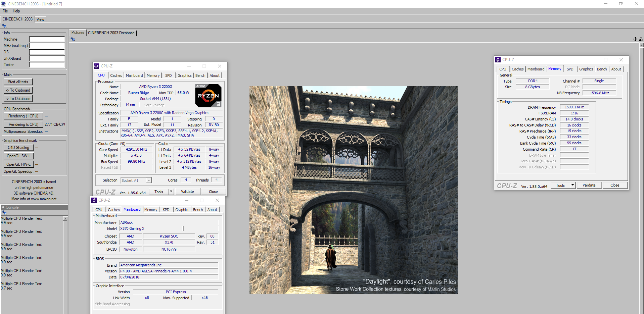This screenshot has width=644, height=314.
Task: Click the pin icon under CINEBENCH 2003 tab
Action: coord(4,26)
